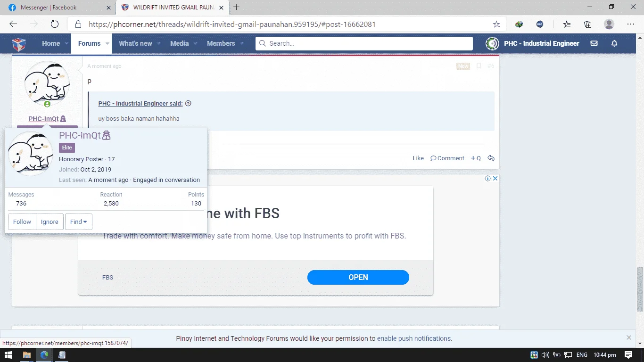Ignore the user PHC-ImQt
Viewport: 644px width, 362px height.
point(50,222)
